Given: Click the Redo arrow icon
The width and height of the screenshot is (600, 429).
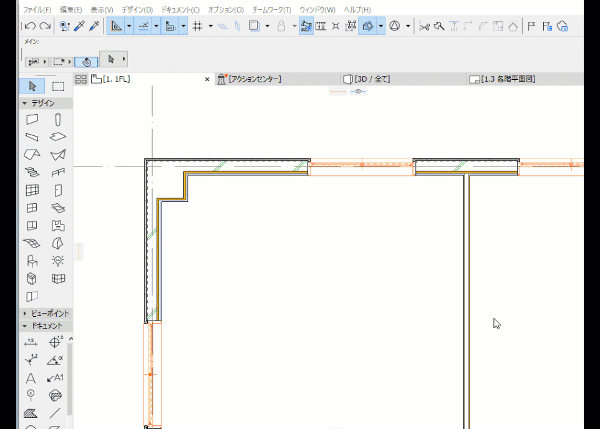Looking at the screenshot, I should click(x=45, y=25).
